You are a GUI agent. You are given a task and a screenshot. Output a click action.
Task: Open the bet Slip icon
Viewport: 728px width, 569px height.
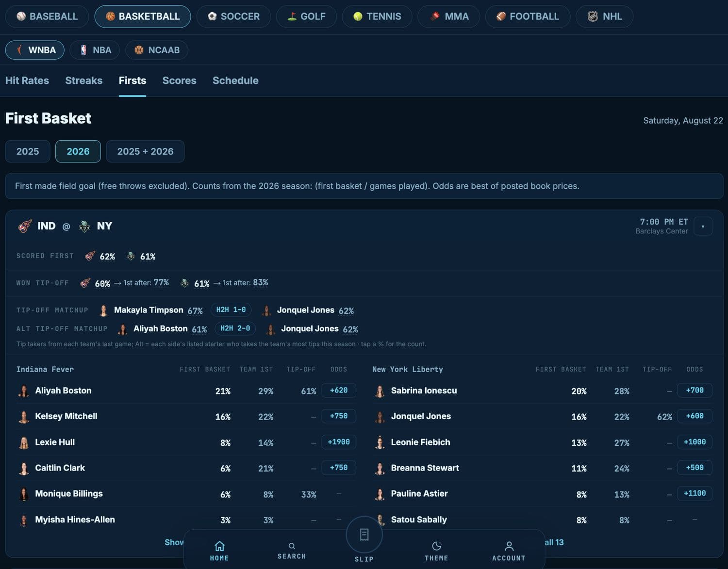(x=364, y=536)
